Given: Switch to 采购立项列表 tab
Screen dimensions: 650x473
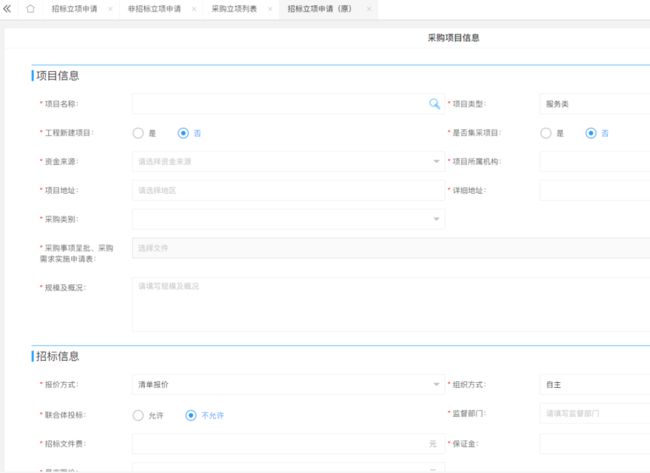Looking at the screenshot, I should (234, 9).
